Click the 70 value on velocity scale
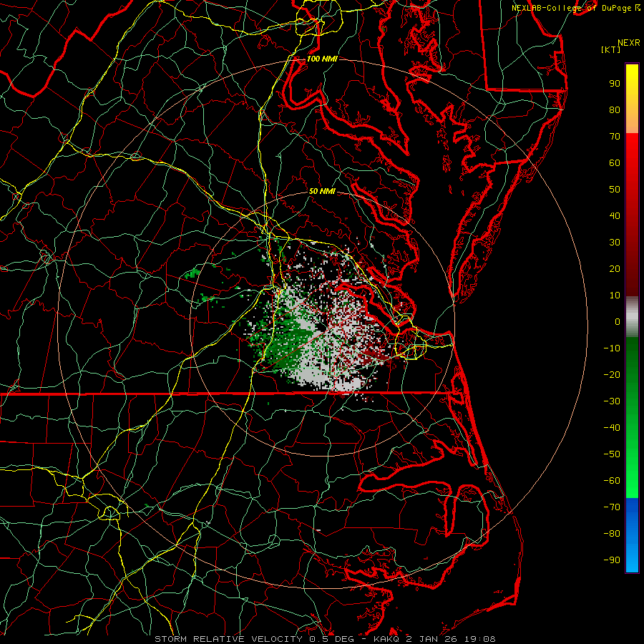This screenshot has width=644, height=644. pos(615,137)
